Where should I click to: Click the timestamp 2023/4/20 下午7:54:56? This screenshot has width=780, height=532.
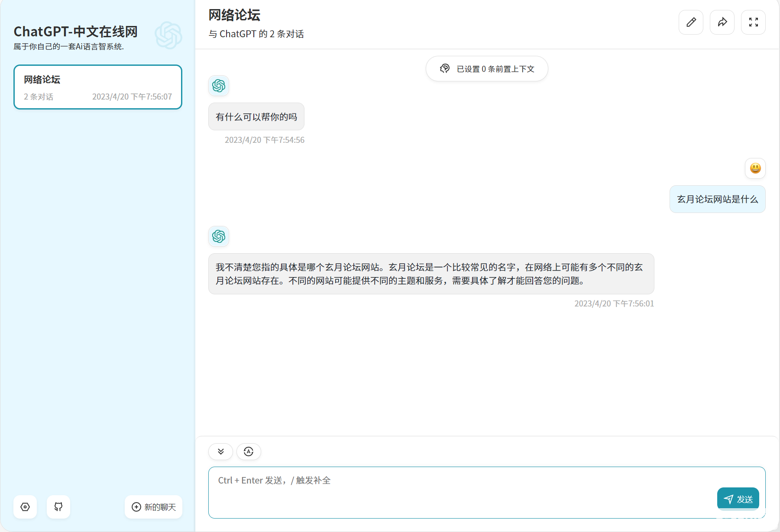[265, 140]
